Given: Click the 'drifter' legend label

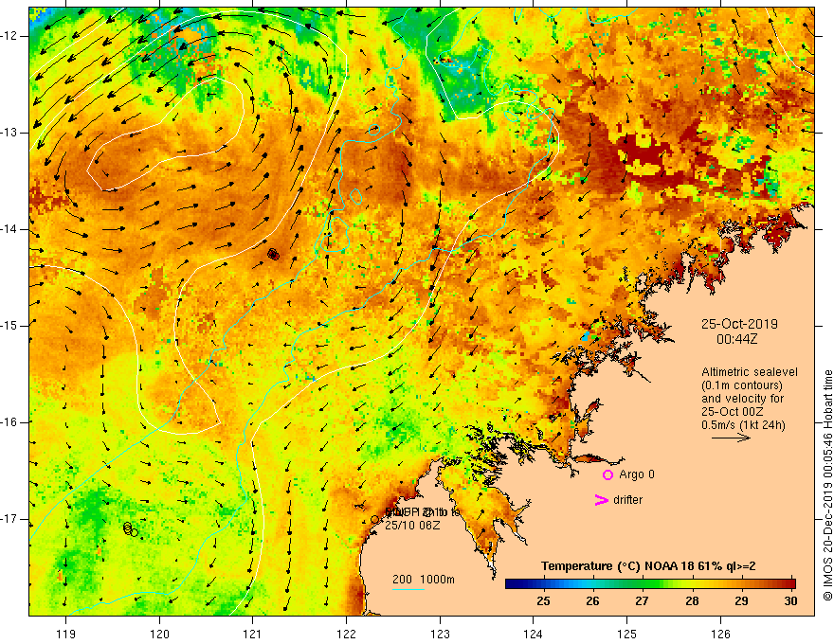Looking at the screenshot, I should click(627, 500).
